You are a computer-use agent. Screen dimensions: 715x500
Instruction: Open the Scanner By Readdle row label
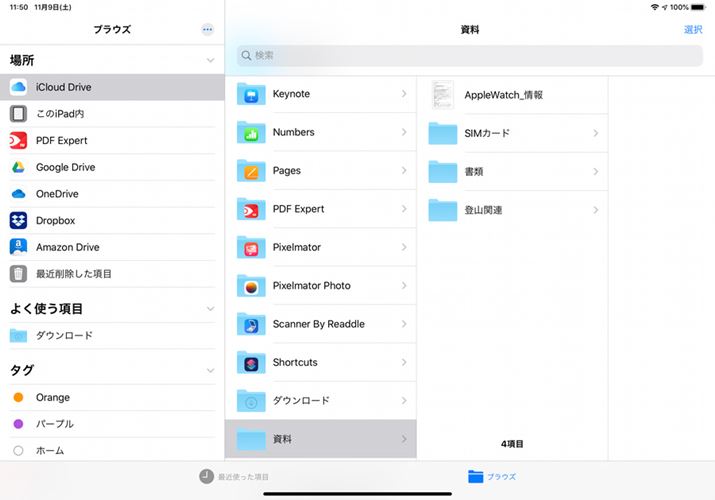tap(318, 324)
